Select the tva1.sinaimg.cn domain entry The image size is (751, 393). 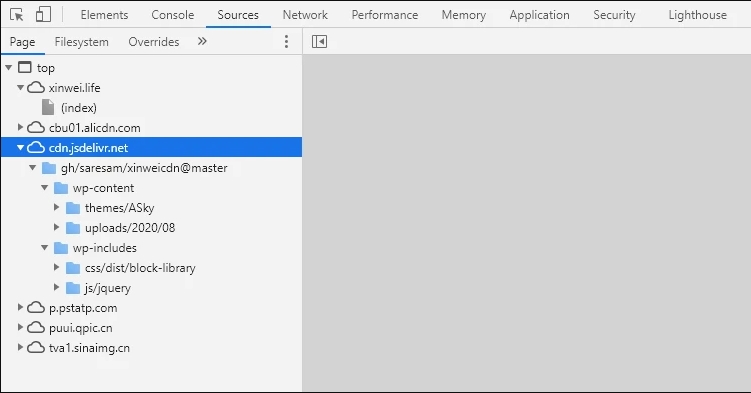click(x=89, y=348)
